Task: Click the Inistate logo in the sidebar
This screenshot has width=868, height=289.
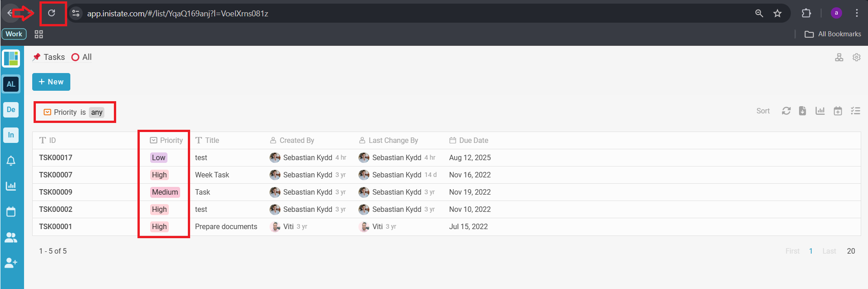Action: [11, 59]
